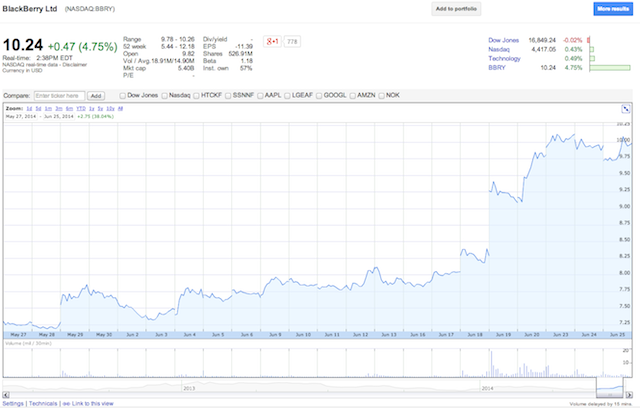640x408 pixels.
Task: Click the 10.24 current price text
Action: click(x=23, y=45)
